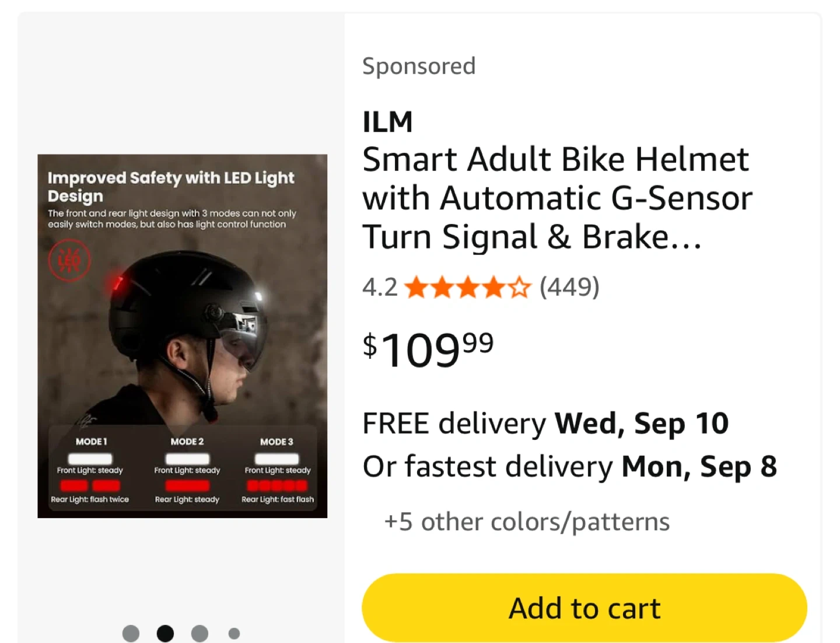The width and height of the screenshot is (840, 643).
Task: Click the ILM brand name
Action: (387, 122)
